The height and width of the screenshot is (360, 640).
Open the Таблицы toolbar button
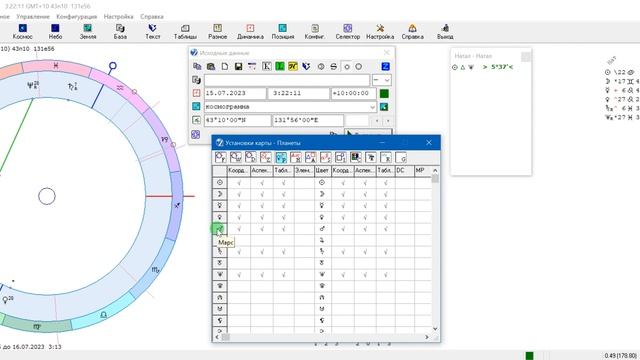click(x=185, y=31)
